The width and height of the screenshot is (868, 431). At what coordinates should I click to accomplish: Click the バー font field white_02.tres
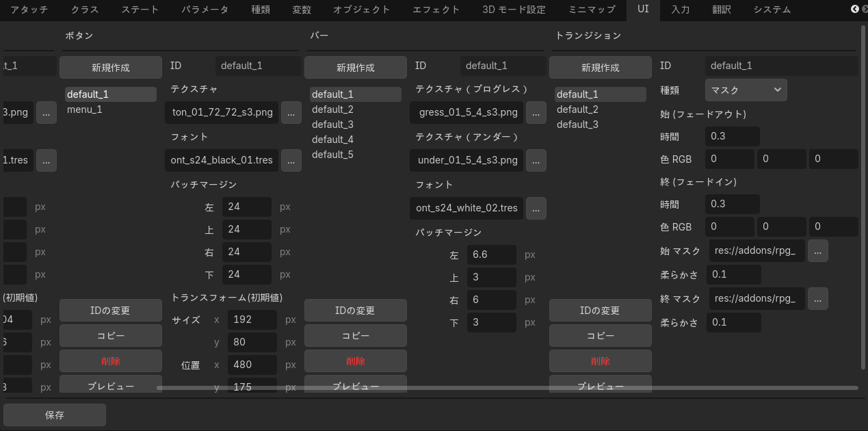(x=466, y=208)
